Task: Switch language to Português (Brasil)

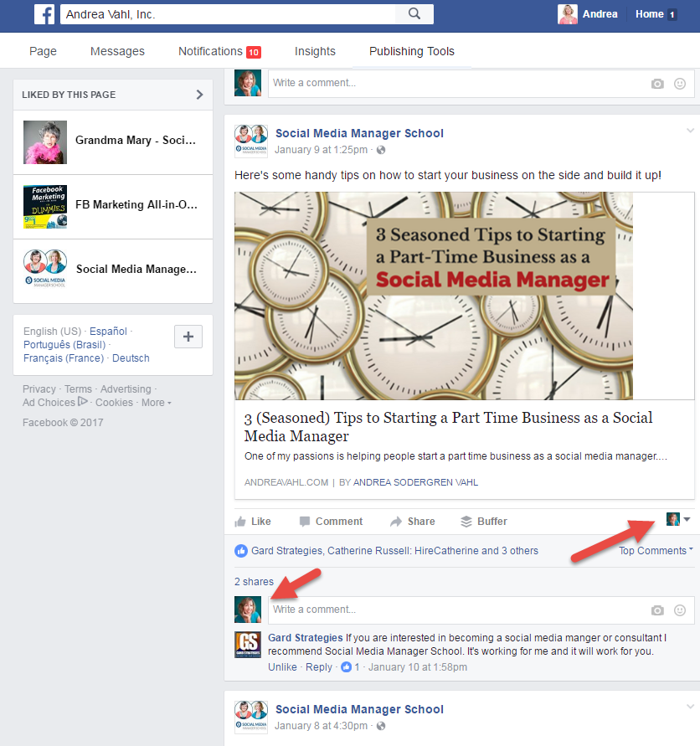Action: point(64,344)
